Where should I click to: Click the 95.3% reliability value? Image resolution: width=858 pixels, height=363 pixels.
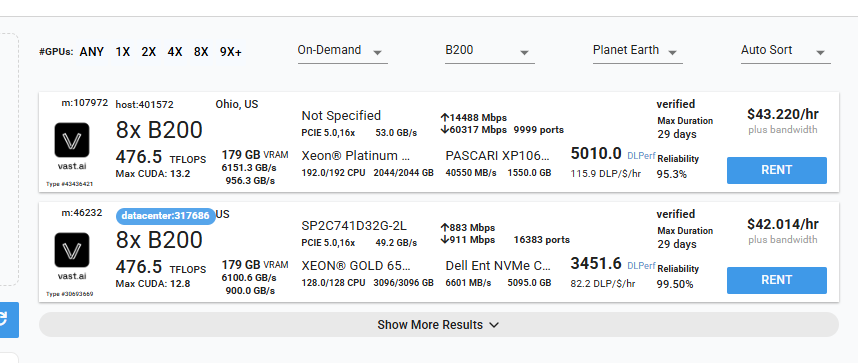point(671,175)
